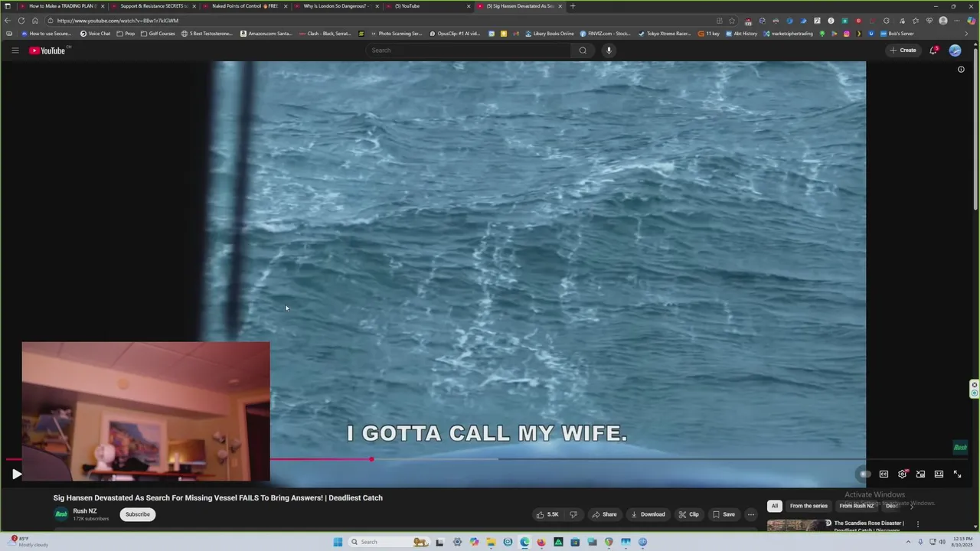The height and width of the screenshot is (551, 980).
Task: Play the video with the play button
Action: (16, 474)
